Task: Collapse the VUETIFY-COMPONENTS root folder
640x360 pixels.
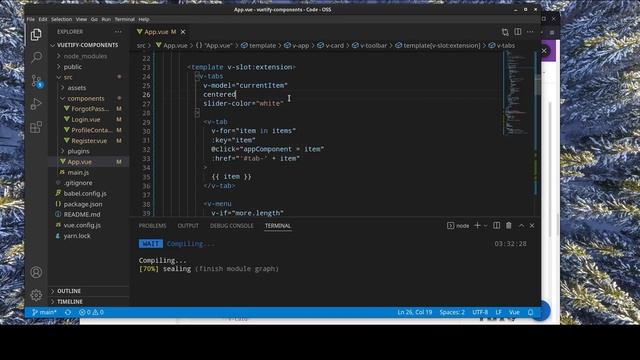Action: click(x=89, y=45)
